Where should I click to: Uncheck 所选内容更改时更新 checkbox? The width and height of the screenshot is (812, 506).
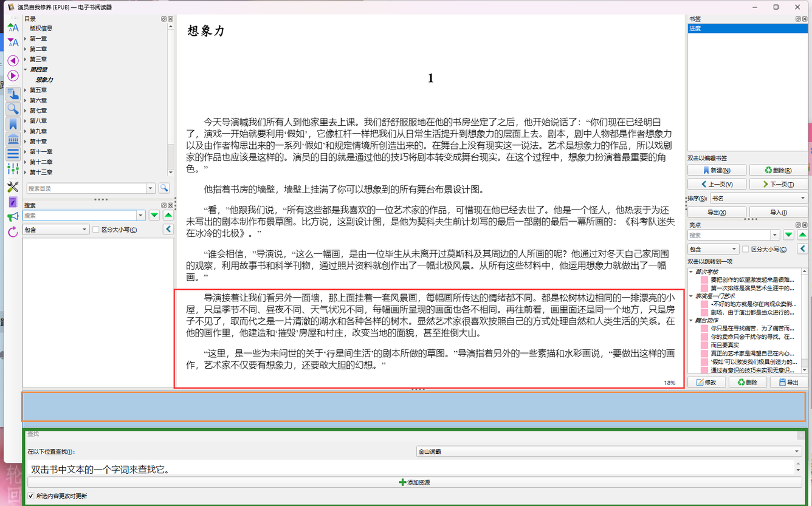(31, 496)
